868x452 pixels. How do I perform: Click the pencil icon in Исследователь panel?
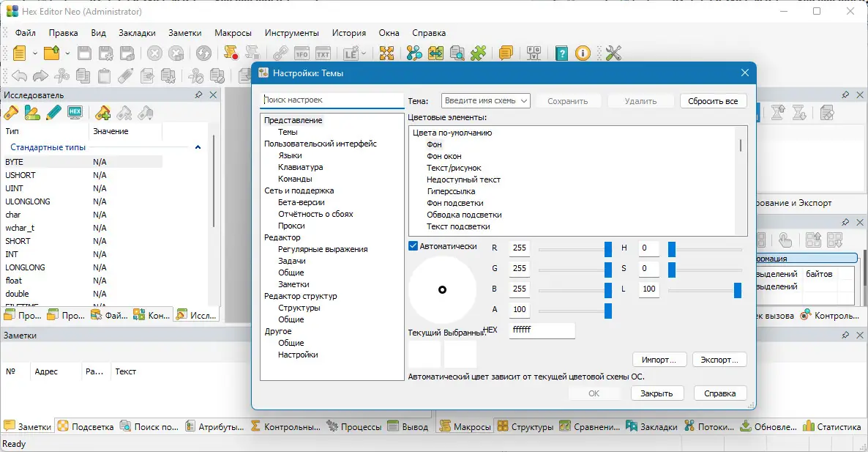pyautogui.click(x=53, y=113)
